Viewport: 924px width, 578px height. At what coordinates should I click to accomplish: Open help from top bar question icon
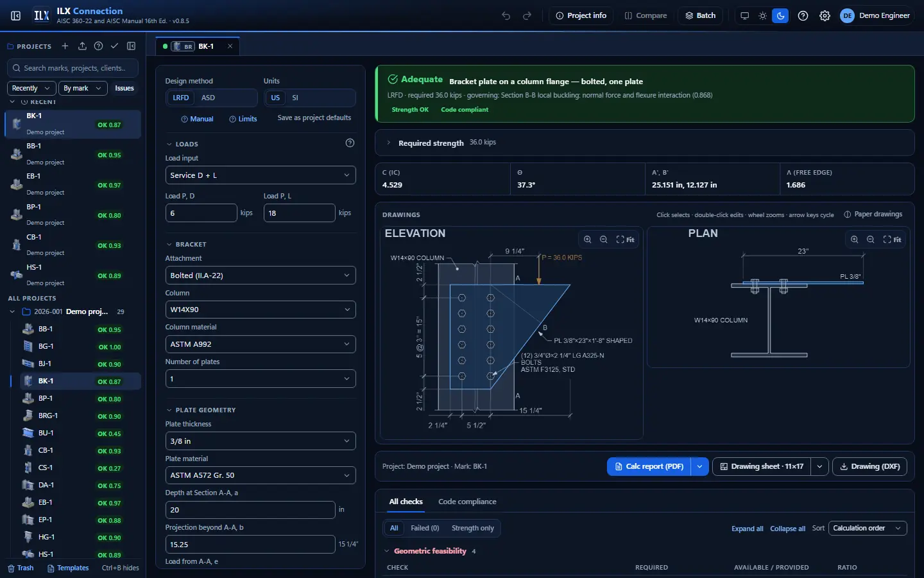tap(803, 15)
